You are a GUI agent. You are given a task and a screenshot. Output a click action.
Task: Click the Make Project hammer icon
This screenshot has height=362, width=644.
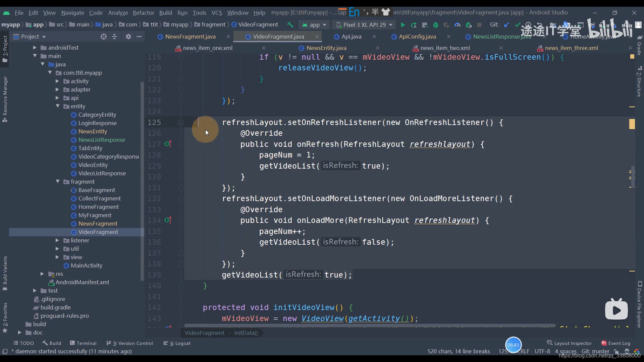pyautogui.click(x=290, y=25)
